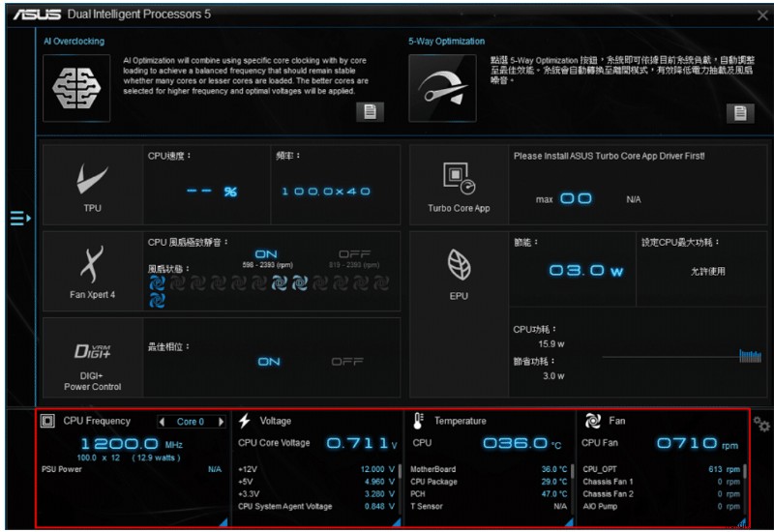The width and height of the screenshot is (774, 532).
Task: Open the Turbo Core App panel
Action: click(x=459, y=185)
